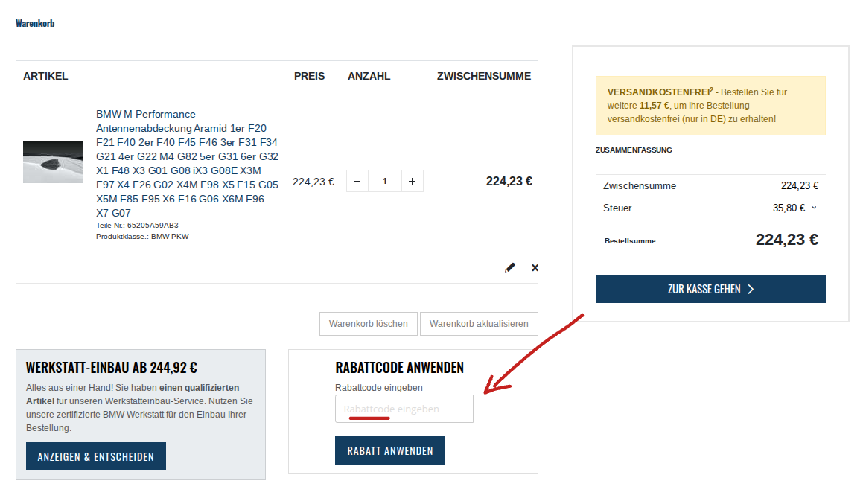This screenshot has width=863, height=504.
Task: Decrease quantity with minus button
Action: (357, 181)
